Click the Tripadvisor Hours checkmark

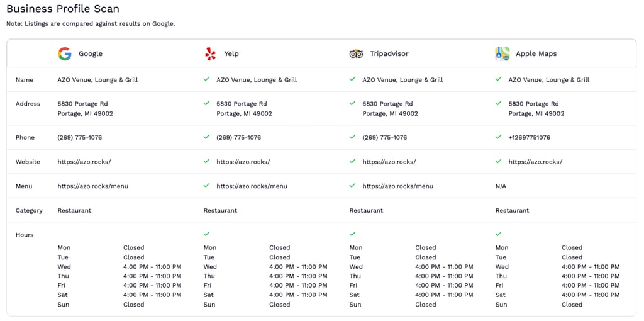coord(352,234)
